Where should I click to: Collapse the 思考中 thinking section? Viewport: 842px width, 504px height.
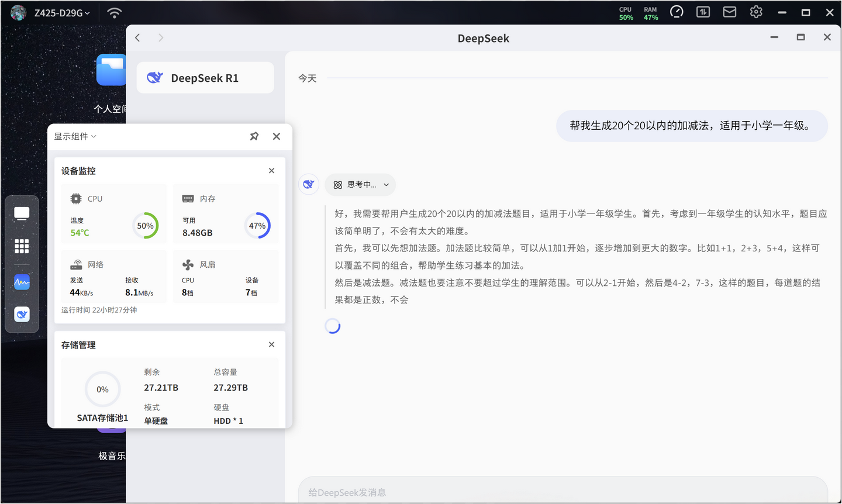(x=386, y=185)
